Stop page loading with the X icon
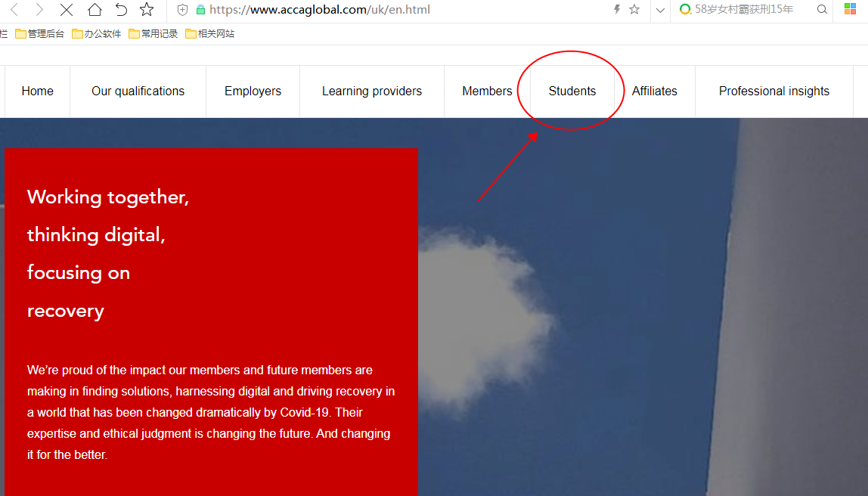Image resolution: width=868 pixels, height=496 pixels. pos(67,9)
